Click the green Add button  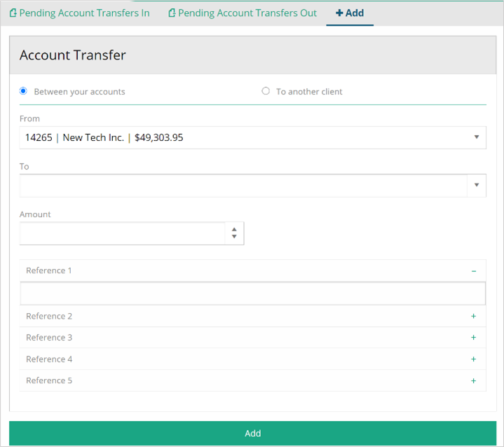point(252,434)
